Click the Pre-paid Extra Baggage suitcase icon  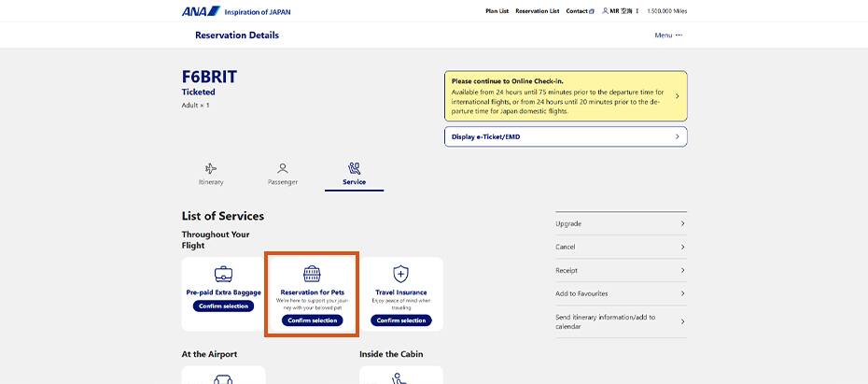click(223, 274)
